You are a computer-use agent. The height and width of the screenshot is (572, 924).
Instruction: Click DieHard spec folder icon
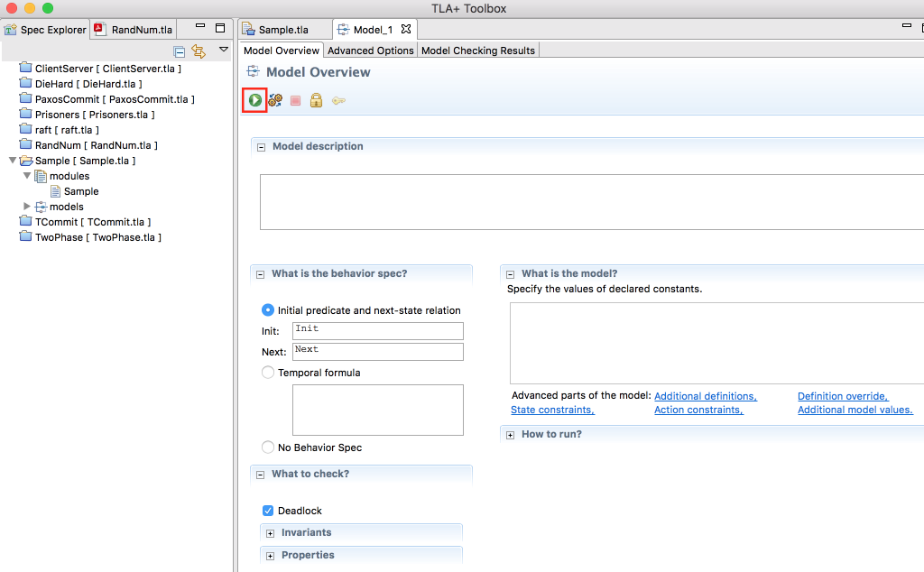[25, 82]
